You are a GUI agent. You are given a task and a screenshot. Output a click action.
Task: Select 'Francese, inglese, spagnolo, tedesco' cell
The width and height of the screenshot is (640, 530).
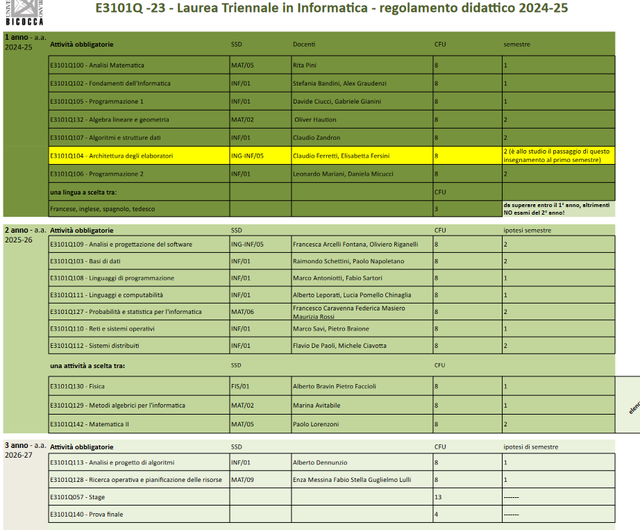tap(139, 209)
